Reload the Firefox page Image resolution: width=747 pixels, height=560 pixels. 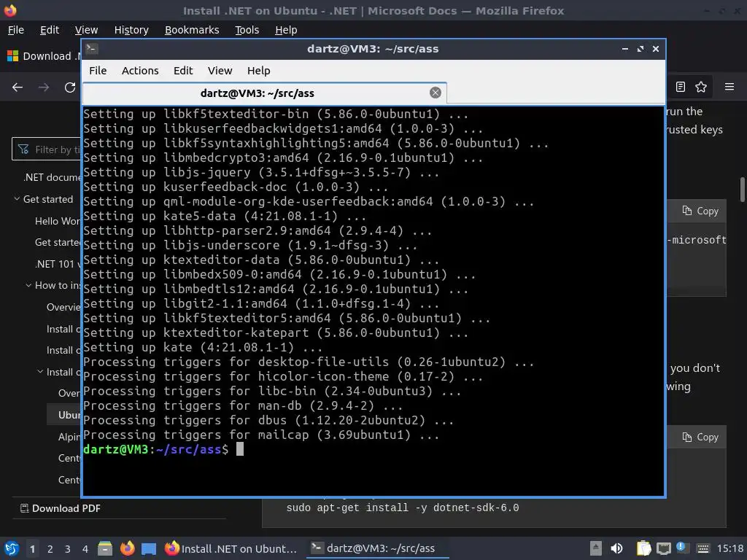70,87
